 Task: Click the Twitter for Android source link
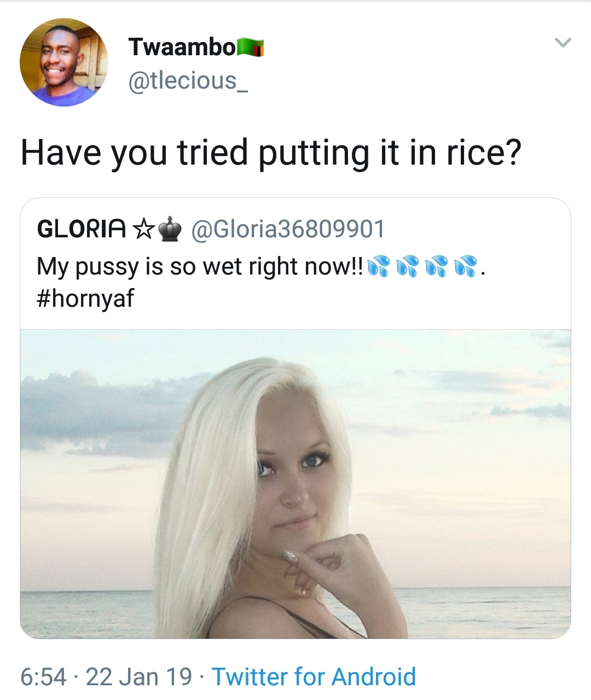[315, 677]
